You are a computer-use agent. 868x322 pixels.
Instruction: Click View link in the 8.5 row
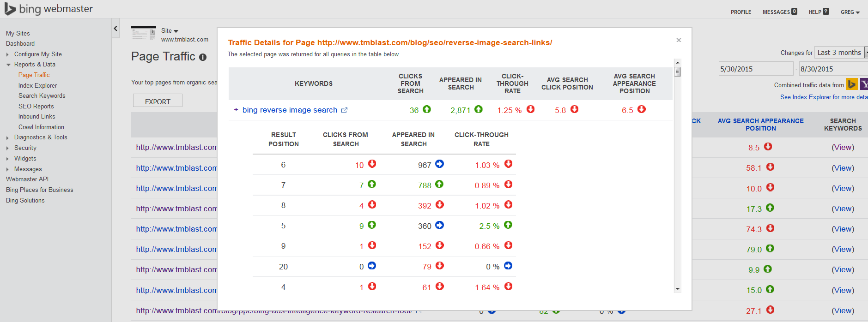point(843,148)
